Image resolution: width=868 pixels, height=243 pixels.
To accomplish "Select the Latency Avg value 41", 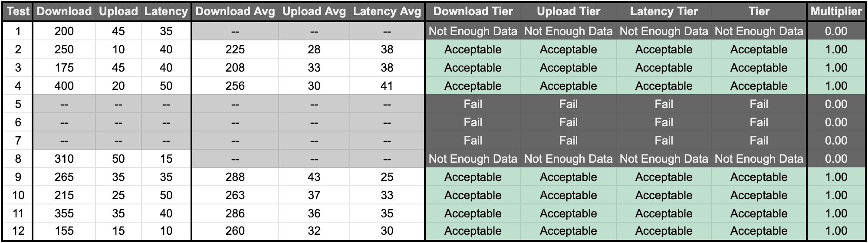I will (387, 86).
